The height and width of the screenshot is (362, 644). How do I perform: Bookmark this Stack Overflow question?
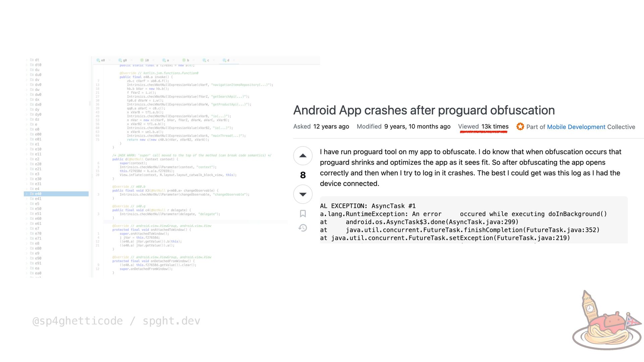(303, 214)
